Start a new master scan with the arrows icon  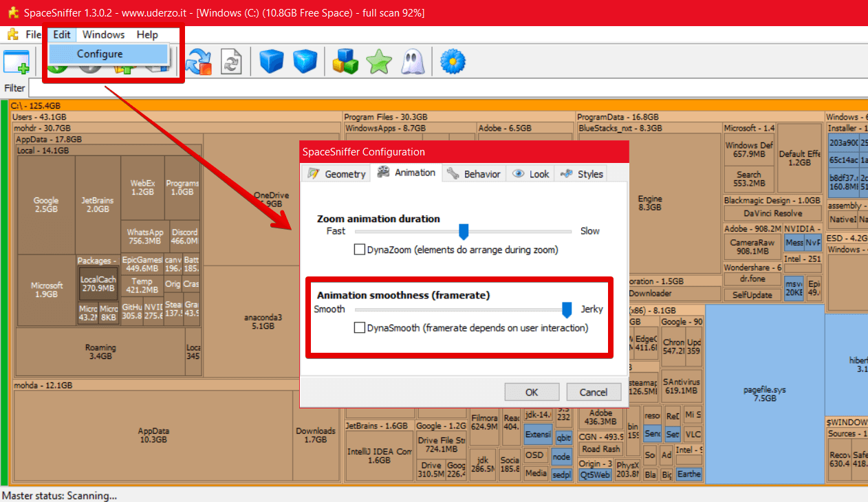point(199,62)
